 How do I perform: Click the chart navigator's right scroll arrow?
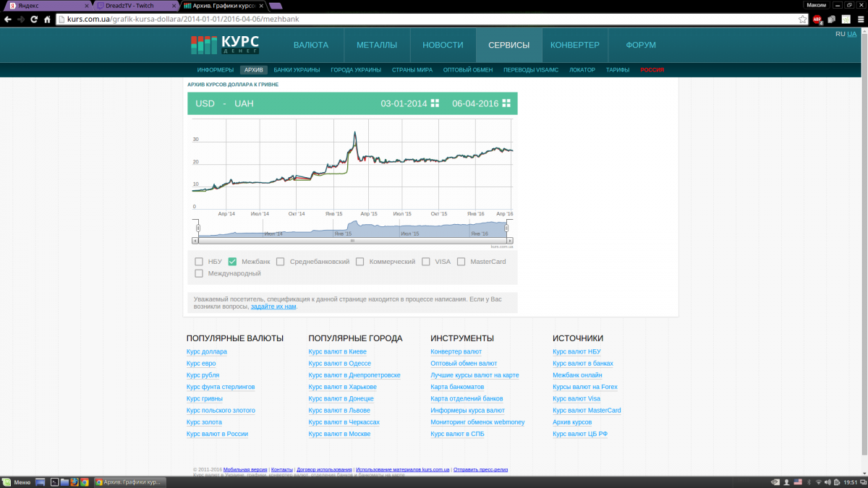[x=509, y=240]
